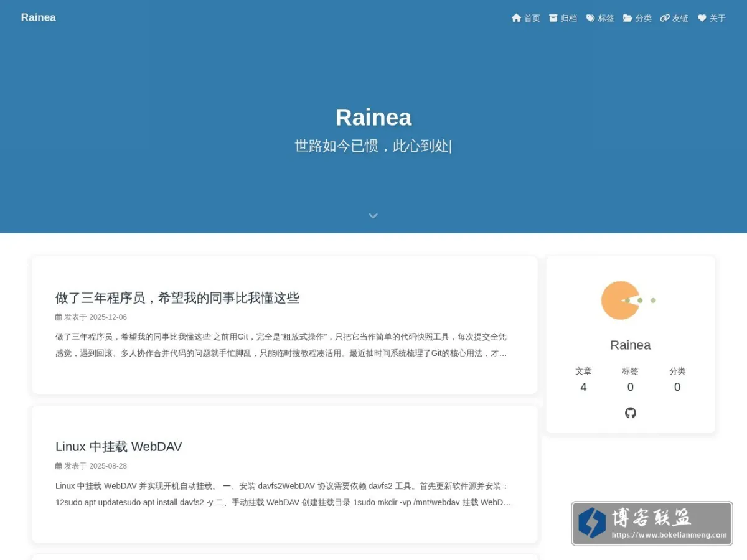Viewport: 747px width, 560px height.
Task: Click the excerpt starting 做了三年程序员，希望我的同事
Action: coord(281,345)
